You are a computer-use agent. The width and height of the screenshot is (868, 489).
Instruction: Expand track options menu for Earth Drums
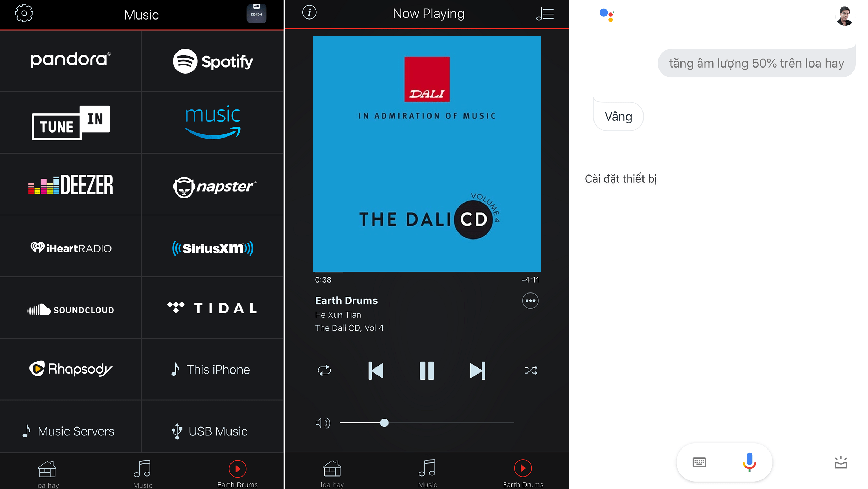click(530, 301)
